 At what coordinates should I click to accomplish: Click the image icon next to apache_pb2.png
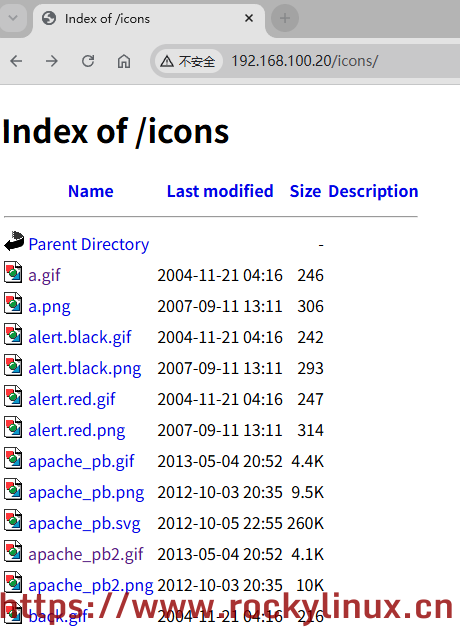13,582
